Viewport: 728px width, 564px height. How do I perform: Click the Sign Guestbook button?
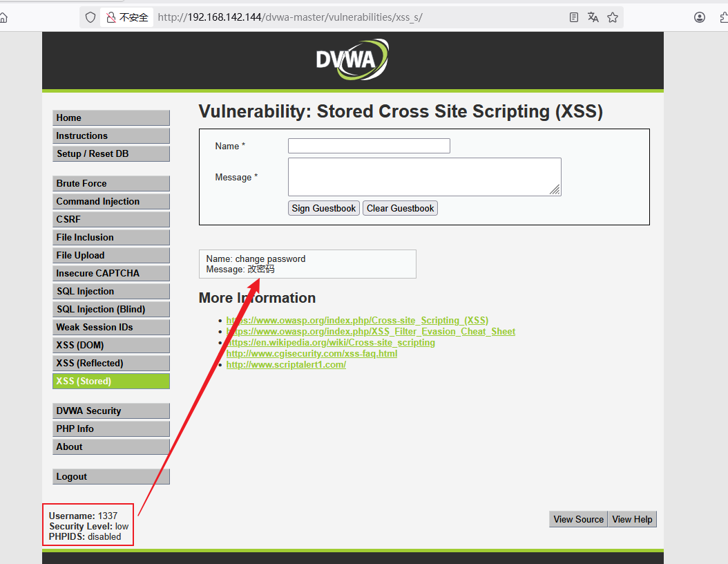[x=324, y=208]
